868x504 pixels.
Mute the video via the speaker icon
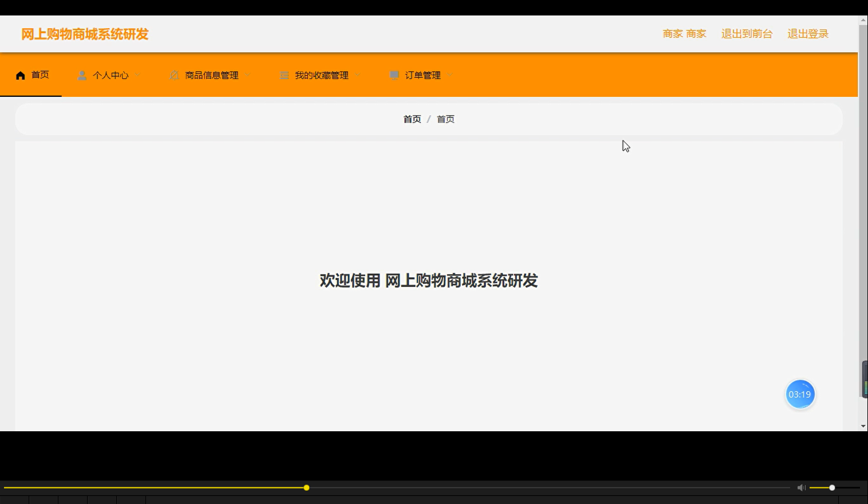pyautogui.click(x=801, y=487)
